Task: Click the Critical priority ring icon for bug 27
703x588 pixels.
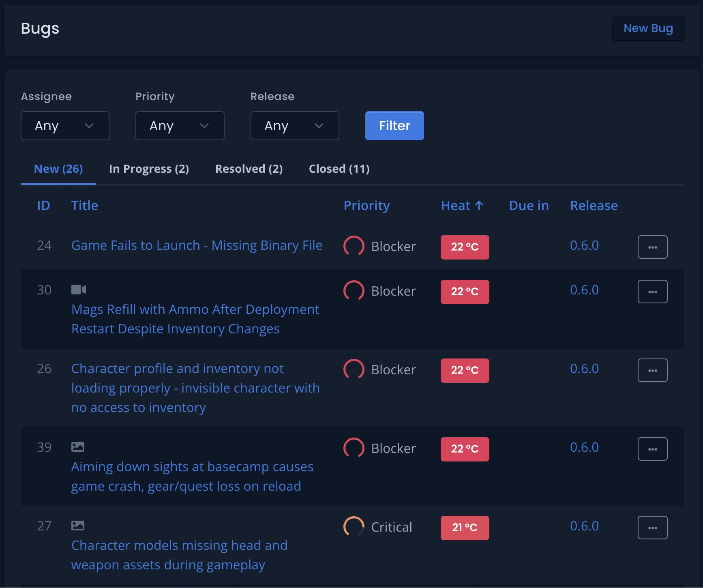Action: (x=354, y=527)
